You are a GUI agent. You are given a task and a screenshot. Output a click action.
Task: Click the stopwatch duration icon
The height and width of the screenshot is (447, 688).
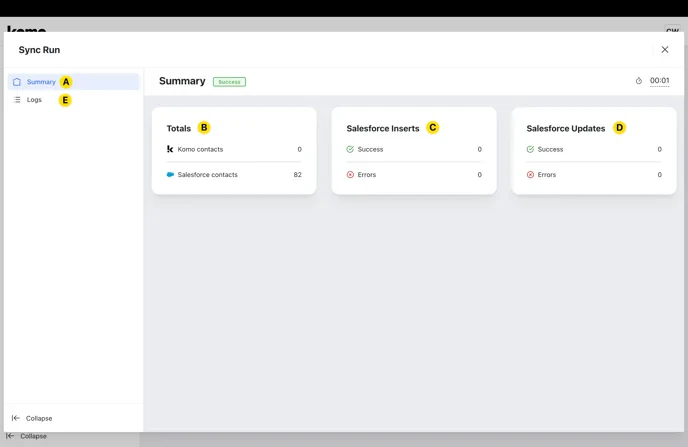pyautogui.click(x=639, y=81)
